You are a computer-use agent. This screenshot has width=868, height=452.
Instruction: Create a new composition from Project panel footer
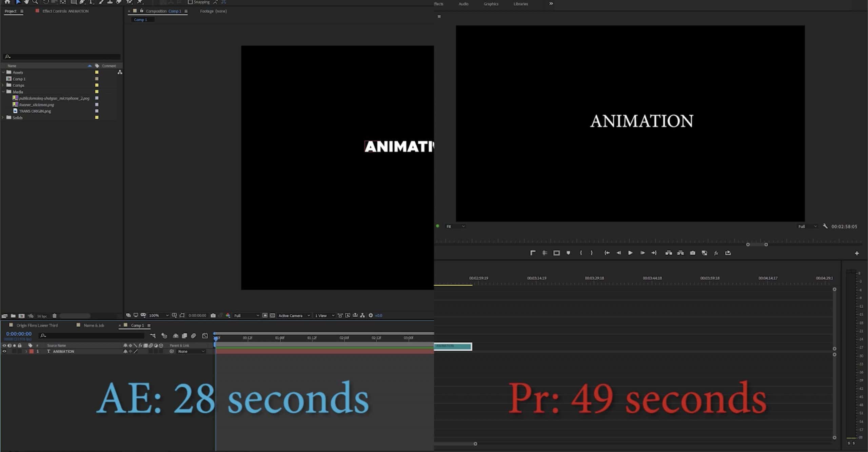point(22,316)
